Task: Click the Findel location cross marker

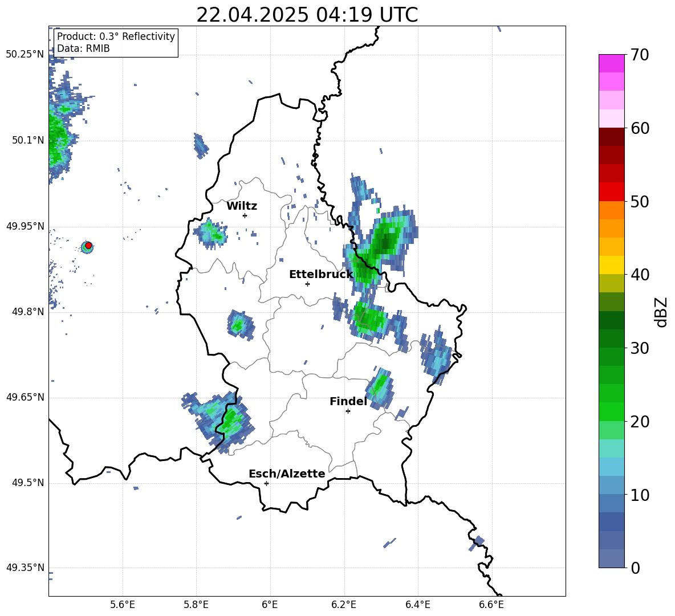Action: pos(348,411)
